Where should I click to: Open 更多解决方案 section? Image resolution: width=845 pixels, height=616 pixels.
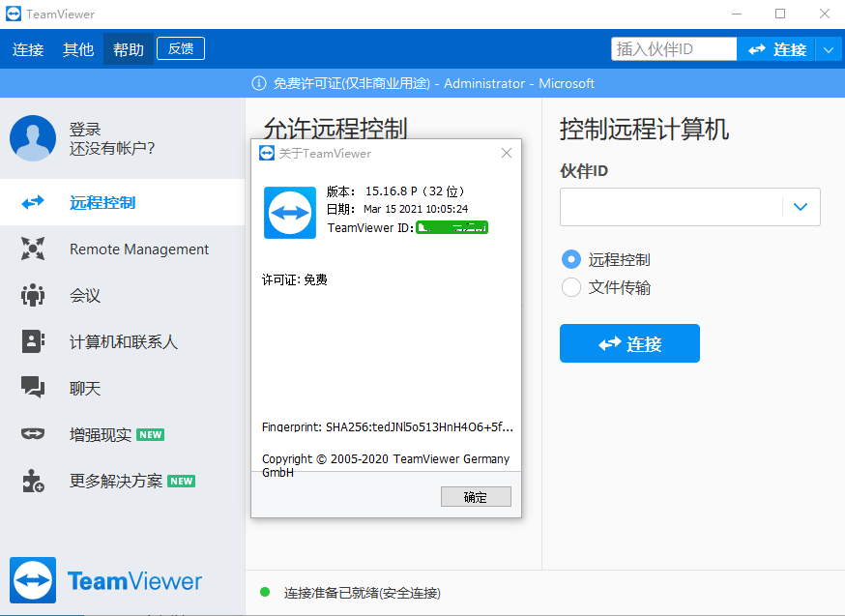click(x=123, y=481)
